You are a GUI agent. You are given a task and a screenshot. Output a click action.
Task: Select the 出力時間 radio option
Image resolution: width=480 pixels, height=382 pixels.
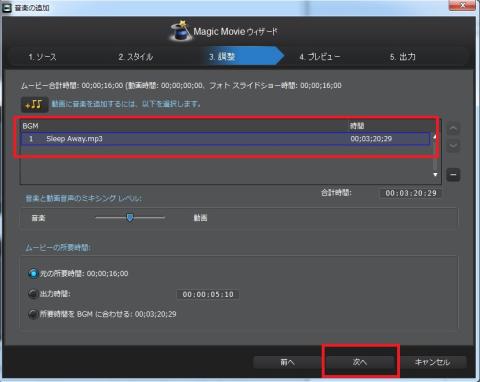click(33, 294)
